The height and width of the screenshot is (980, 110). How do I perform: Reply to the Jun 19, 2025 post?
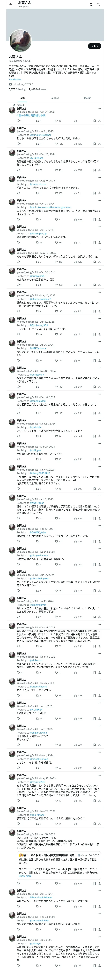18,334
